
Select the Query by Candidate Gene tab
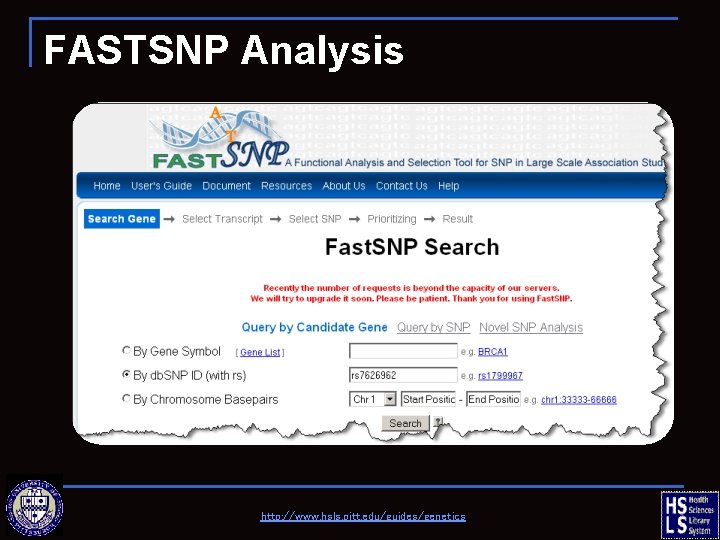315,327
